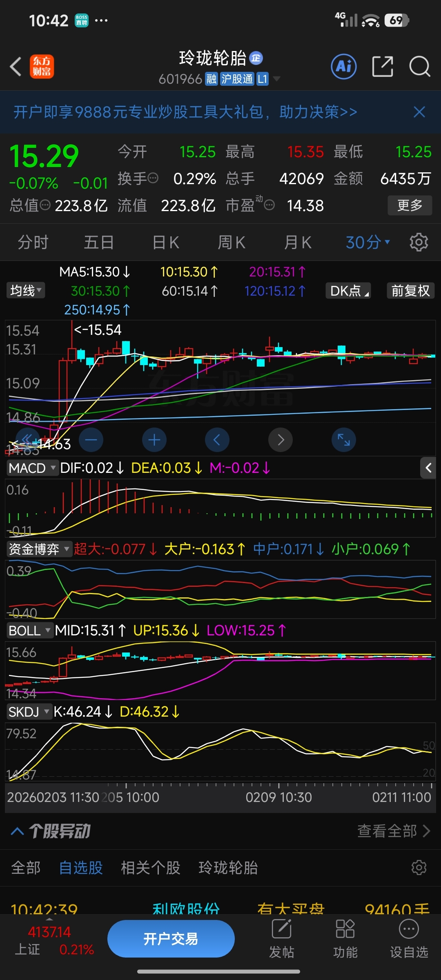
Task: Tap the 融 margin trading tag
Action: pos(212,79)
